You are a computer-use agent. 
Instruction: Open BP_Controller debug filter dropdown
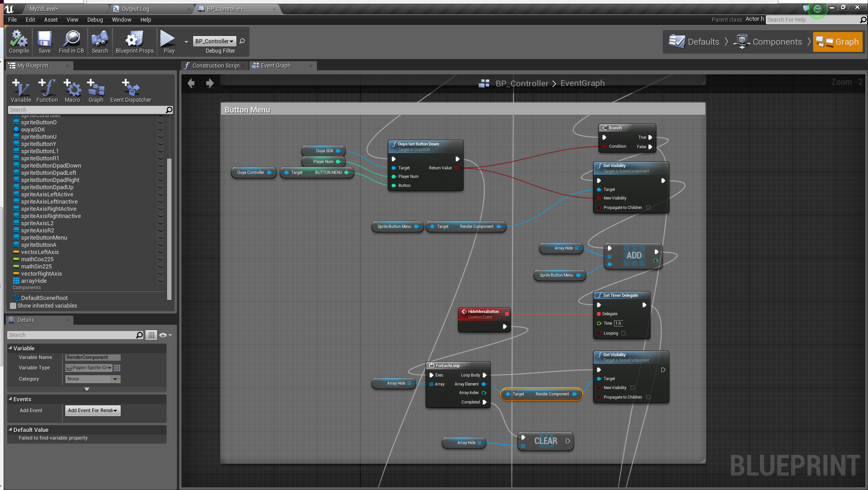click(x=215, y=41)
